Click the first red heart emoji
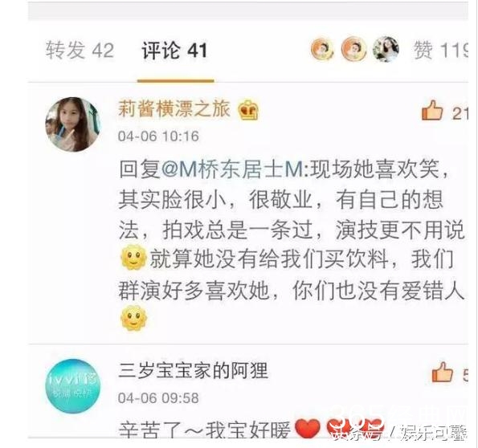478x448 pixels. 308,429
